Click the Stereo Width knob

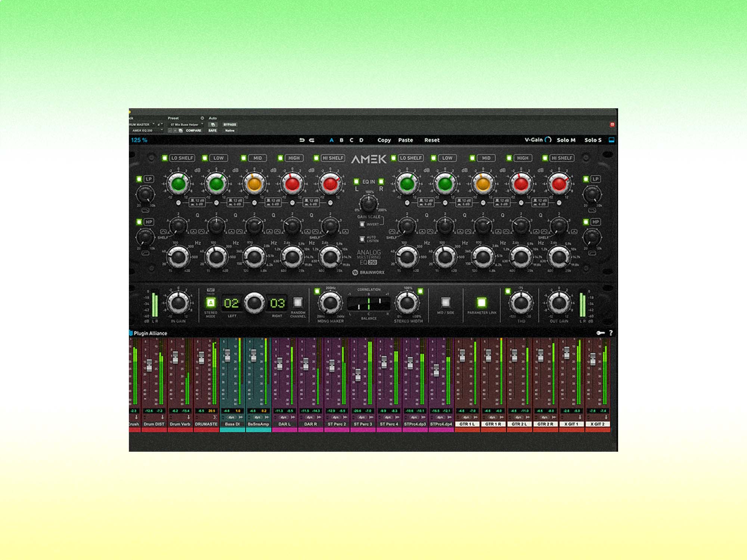(x=407, y=302)
